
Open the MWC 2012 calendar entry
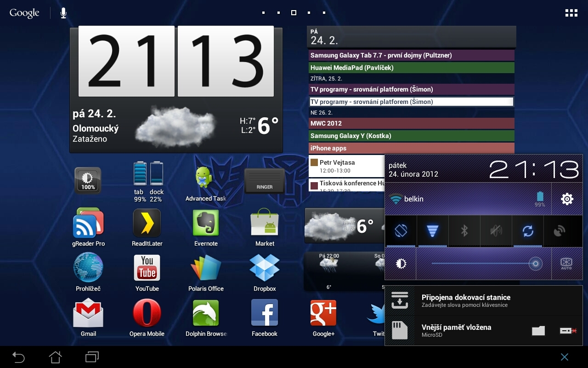click(x=411, y=123)
